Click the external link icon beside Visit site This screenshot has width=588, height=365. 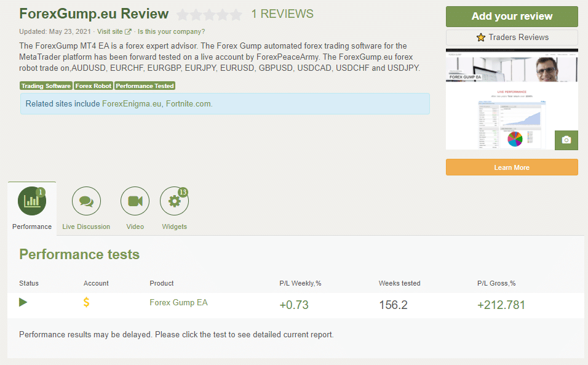coord(128,31)
